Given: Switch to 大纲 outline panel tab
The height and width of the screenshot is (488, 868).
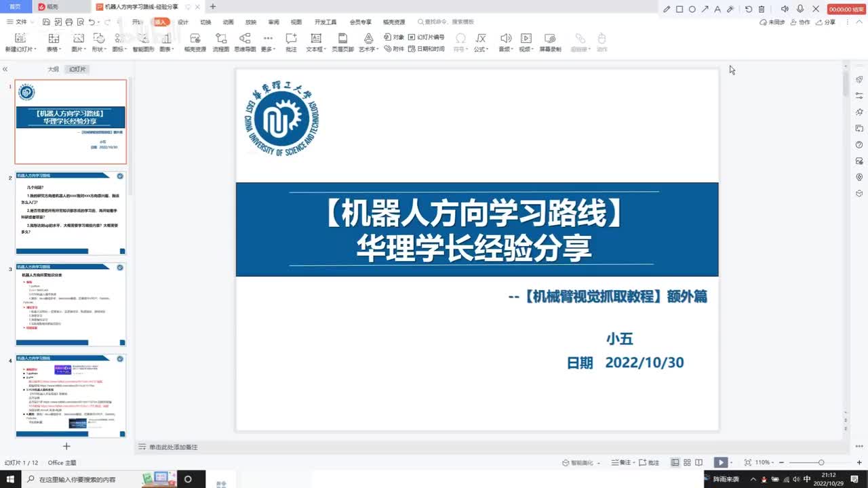Looking at the screenshot, I should tap(53, 69).
